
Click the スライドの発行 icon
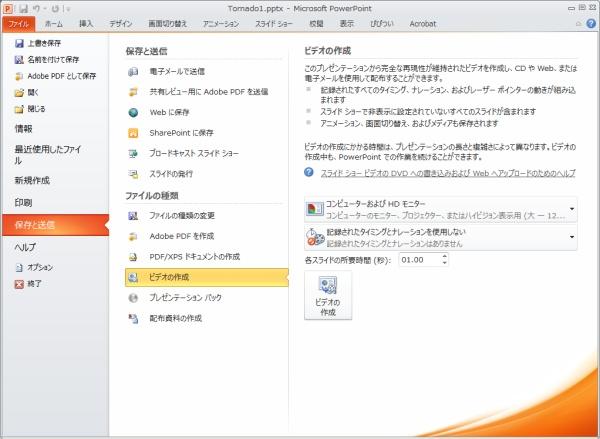pyautogui.click(x=133, y=174)
